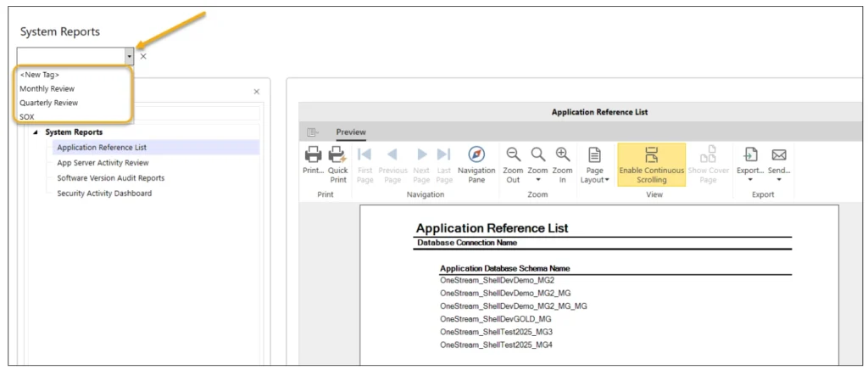The height and width of the screenshot is (370, 868).
Task: Zoom in using the magnifier plus icon
Action: [x=562, y=155]
